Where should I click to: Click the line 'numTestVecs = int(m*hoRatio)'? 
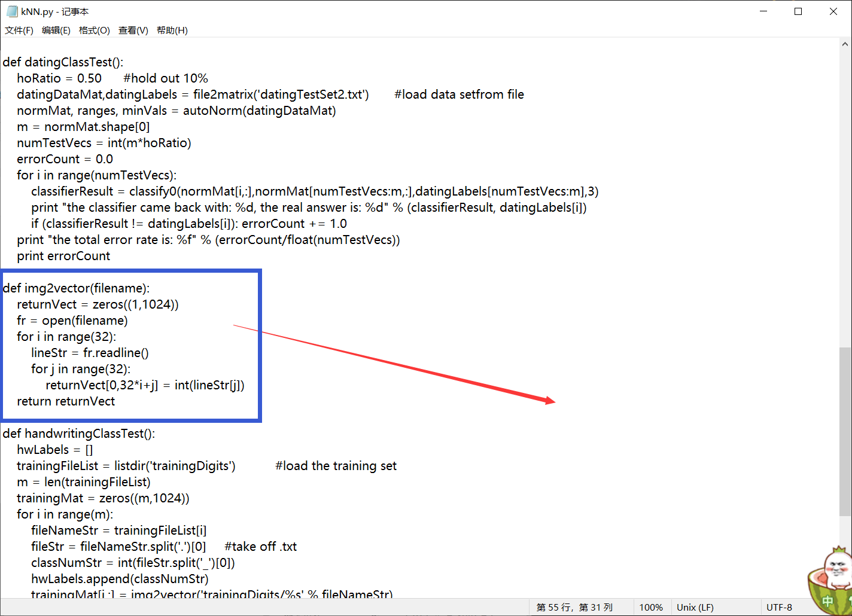[x=104, y=143]
